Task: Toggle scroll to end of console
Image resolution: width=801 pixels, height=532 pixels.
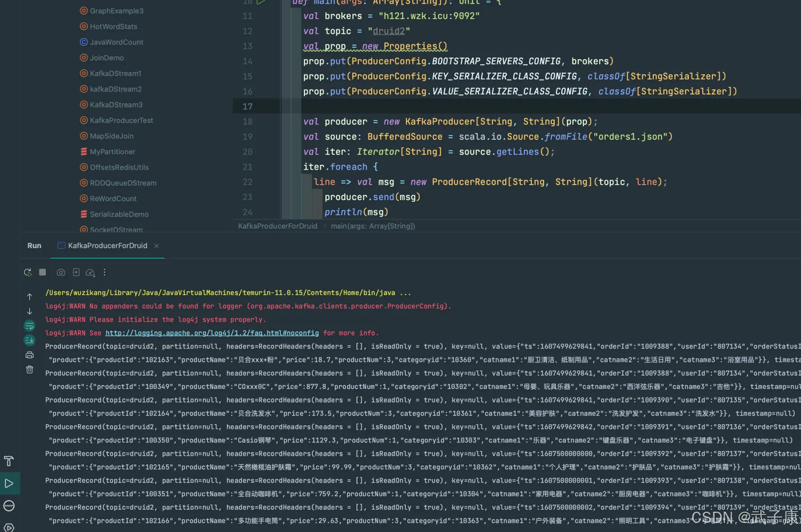Action: click(x=29, y=340)
